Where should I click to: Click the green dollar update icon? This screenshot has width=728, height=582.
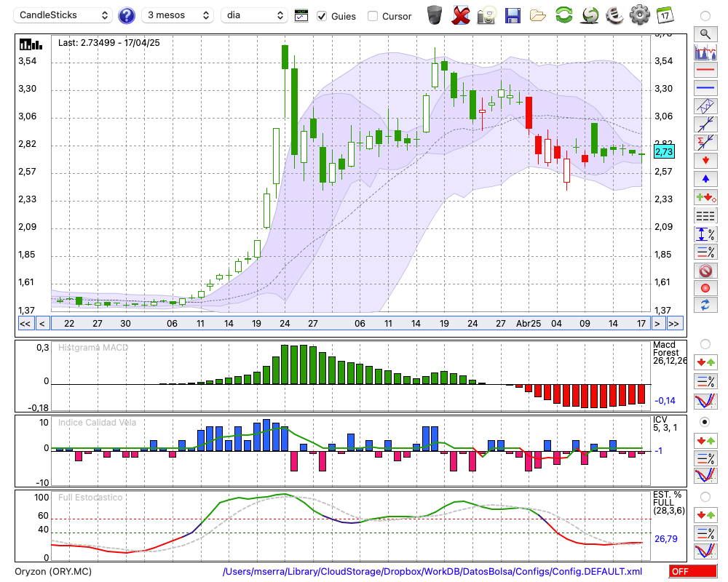pyautogui.click(x=590, y=15)
